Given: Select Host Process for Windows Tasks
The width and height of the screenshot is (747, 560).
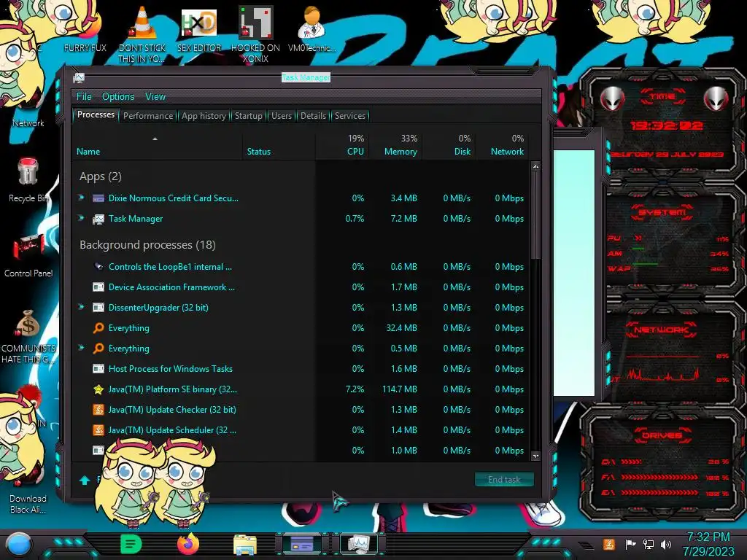Looking at the screenshot, I should click(301, 368).
